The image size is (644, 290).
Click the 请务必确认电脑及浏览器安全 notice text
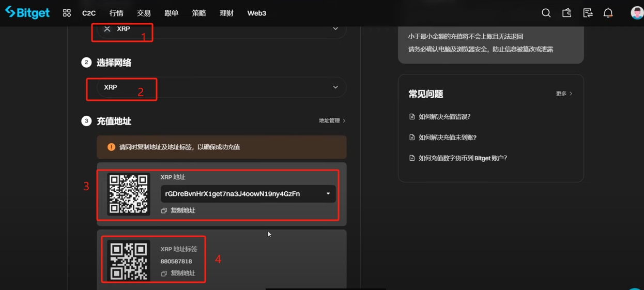coord(481,49)
